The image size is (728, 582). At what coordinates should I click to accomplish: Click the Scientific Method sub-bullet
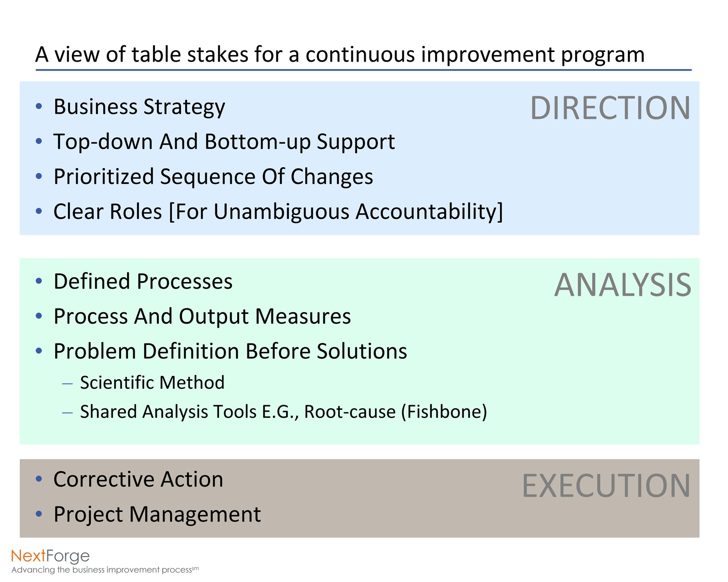152,383
